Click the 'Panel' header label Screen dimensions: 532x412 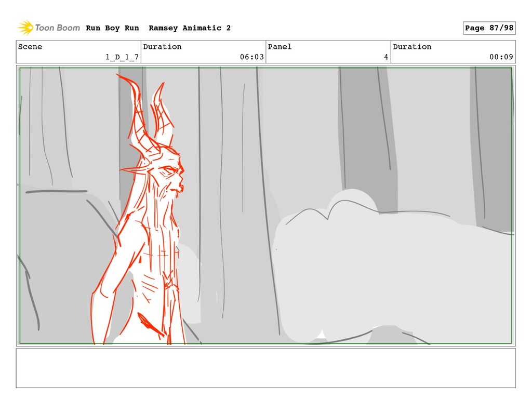pos(280,47)
